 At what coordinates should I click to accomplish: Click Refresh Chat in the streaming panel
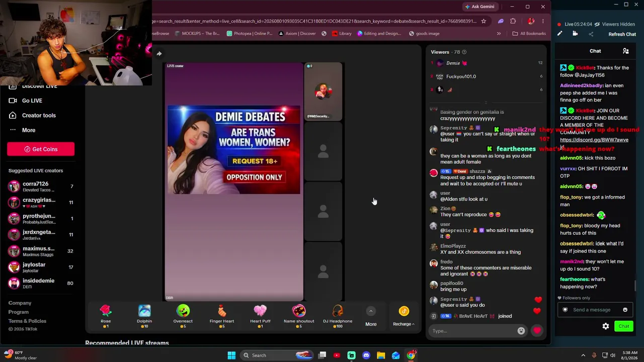[622, 34]
